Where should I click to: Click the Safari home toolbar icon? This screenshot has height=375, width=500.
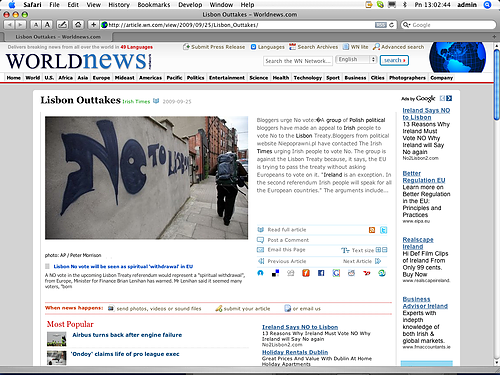click(78, 25)
